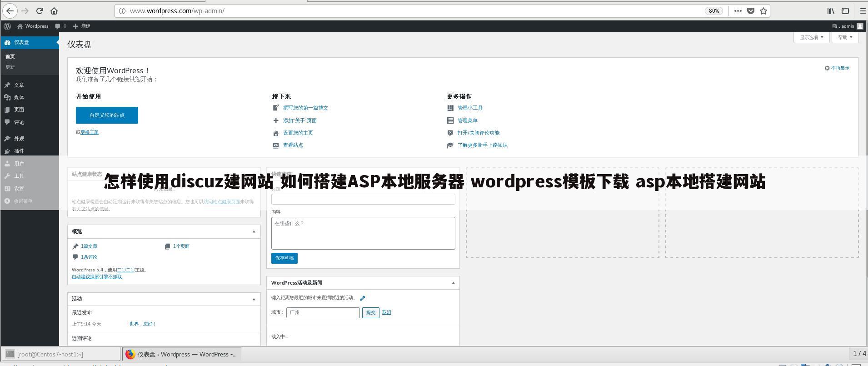Click 管理菜单 link
The width and height of the screenshot is (868, 366).
(x=468, y=120)
